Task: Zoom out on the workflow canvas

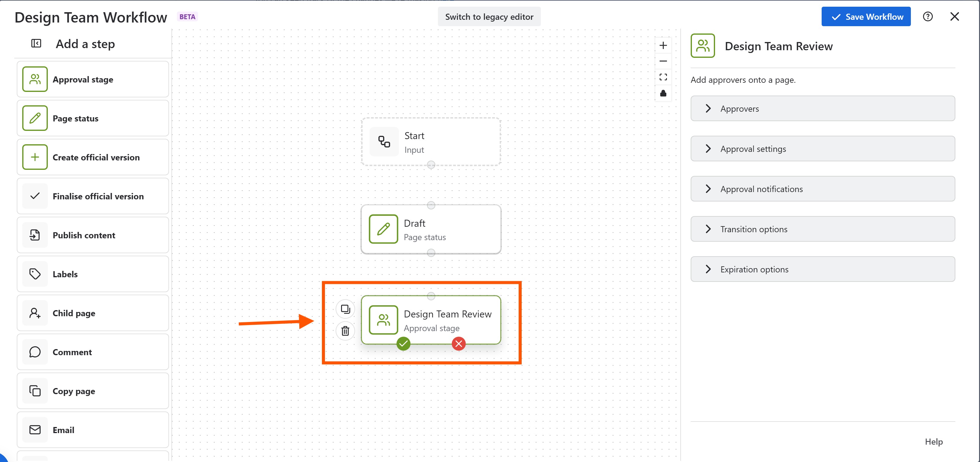Action: point(663,61)
